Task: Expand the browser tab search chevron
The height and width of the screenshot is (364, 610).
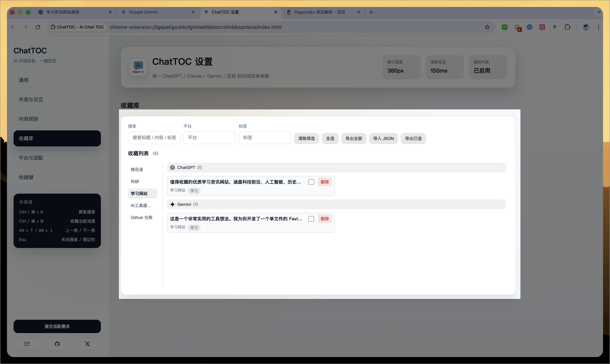Action: 599,12
